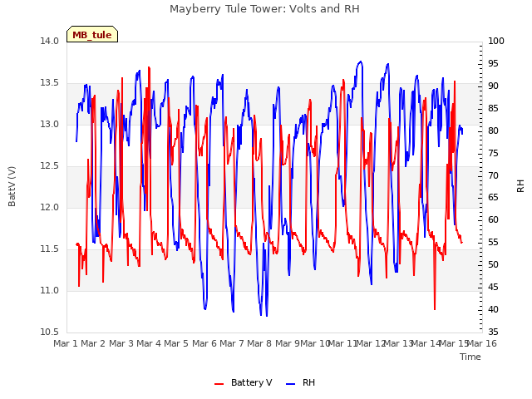Click the Mar 16 date tick label

[482, 343]
